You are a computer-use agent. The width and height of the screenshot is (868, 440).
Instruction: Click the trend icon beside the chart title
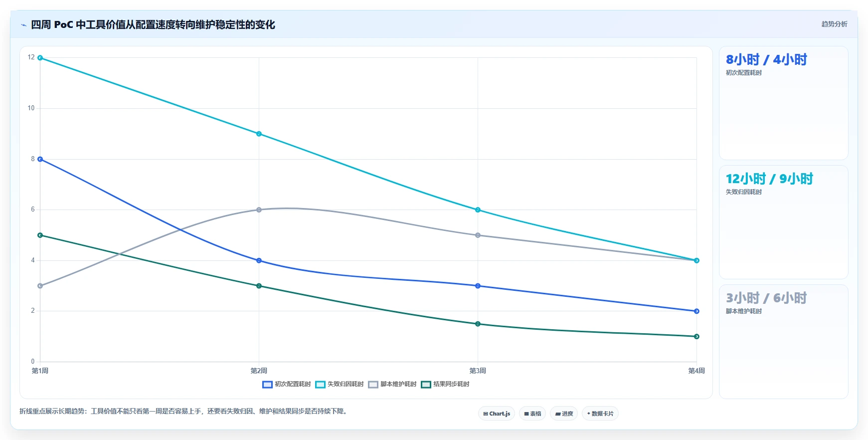click(23, 25)
